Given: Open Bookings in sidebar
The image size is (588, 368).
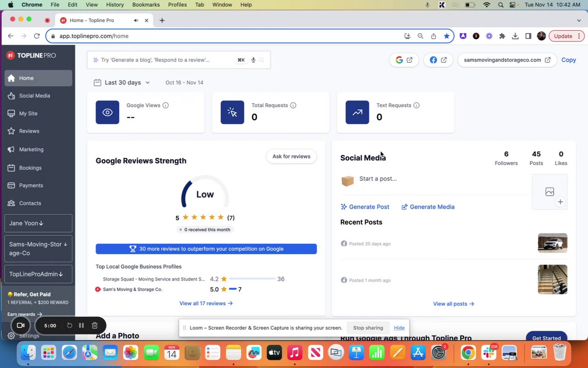Looking at the screenshot, I should [38, 168].
